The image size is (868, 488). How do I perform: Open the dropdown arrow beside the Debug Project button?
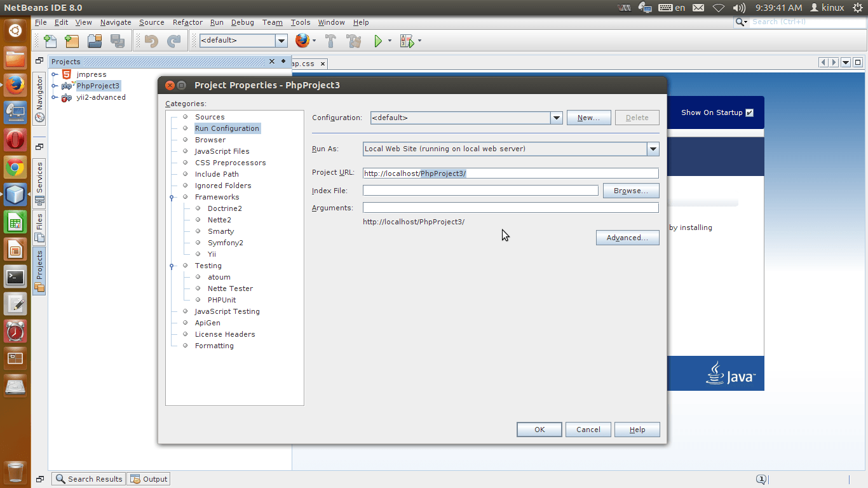[419, 41]
